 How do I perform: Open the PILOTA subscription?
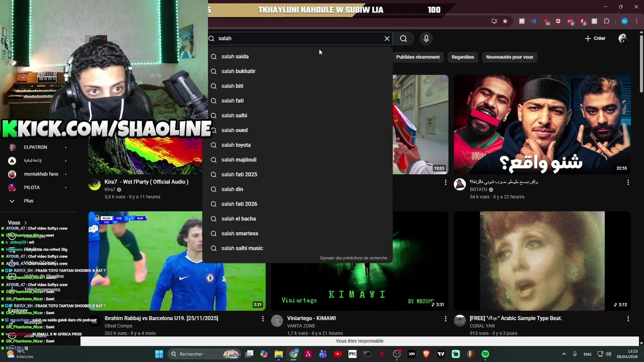(39, 188)
